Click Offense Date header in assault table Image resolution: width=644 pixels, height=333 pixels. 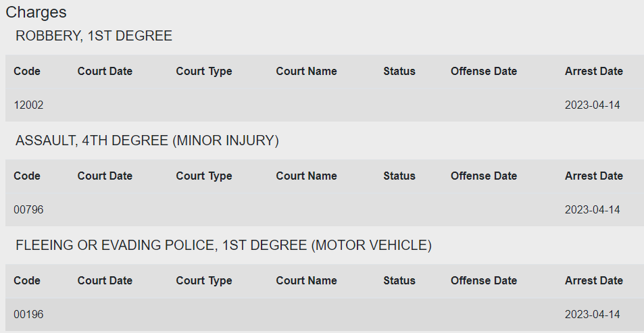coord(483,176)
